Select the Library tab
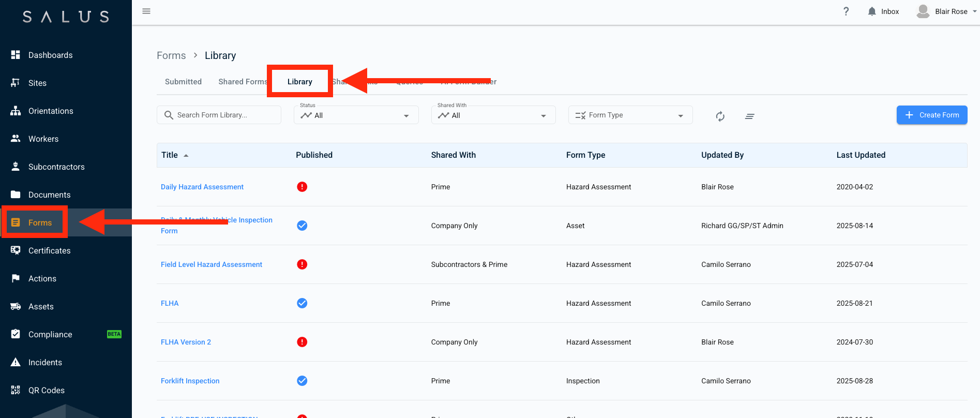 tap(299, 82)
